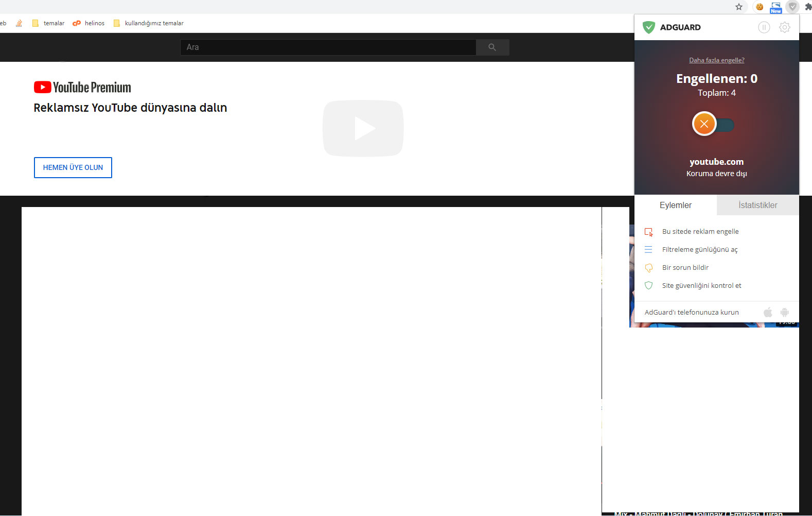Open the 'kullandığımız temalar' bookmark folder
This screenshot has width=812, height=516.
pyautogui.click(x=148, y=23)
